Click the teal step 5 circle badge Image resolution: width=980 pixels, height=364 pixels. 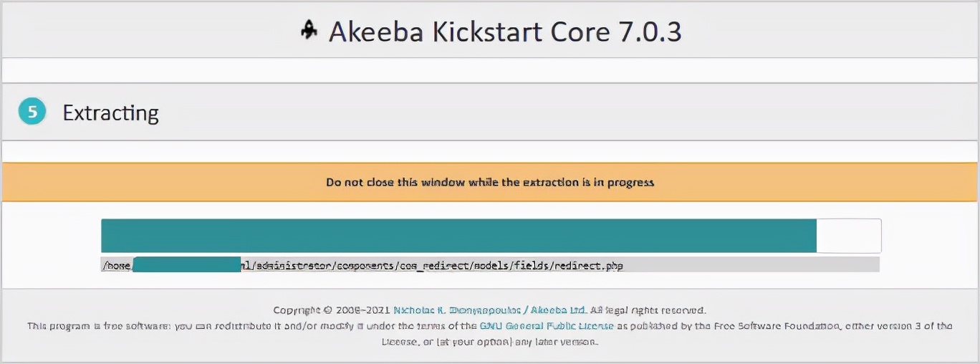coord(32,112)
